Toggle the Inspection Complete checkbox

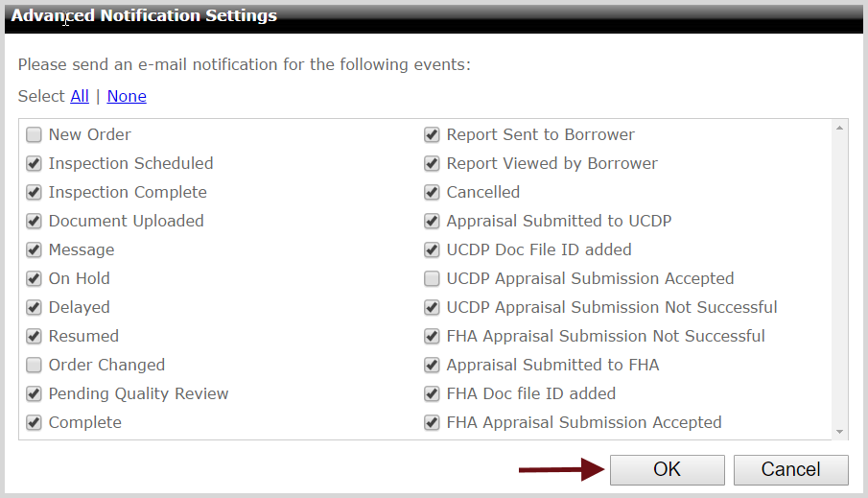pyautogui.click(x=35, y=193)
